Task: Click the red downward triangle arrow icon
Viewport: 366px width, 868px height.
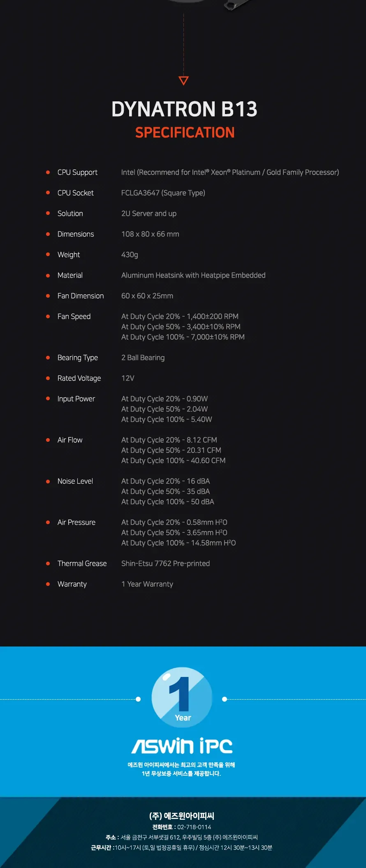Action: tap(184, 80)
